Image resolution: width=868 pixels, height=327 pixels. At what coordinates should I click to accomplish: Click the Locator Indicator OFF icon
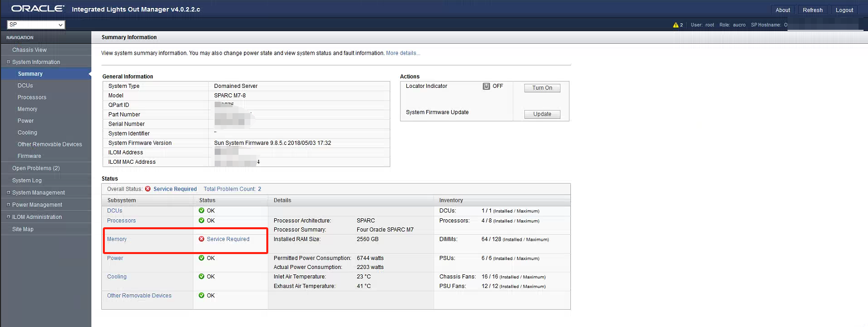coord(486,86)
